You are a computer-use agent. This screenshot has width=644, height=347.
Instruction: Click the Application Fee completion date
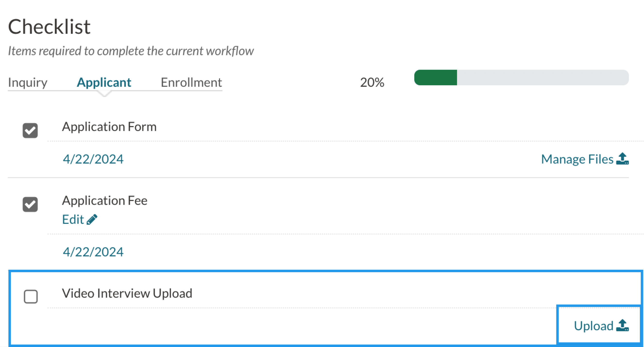(x=93, y=252)
